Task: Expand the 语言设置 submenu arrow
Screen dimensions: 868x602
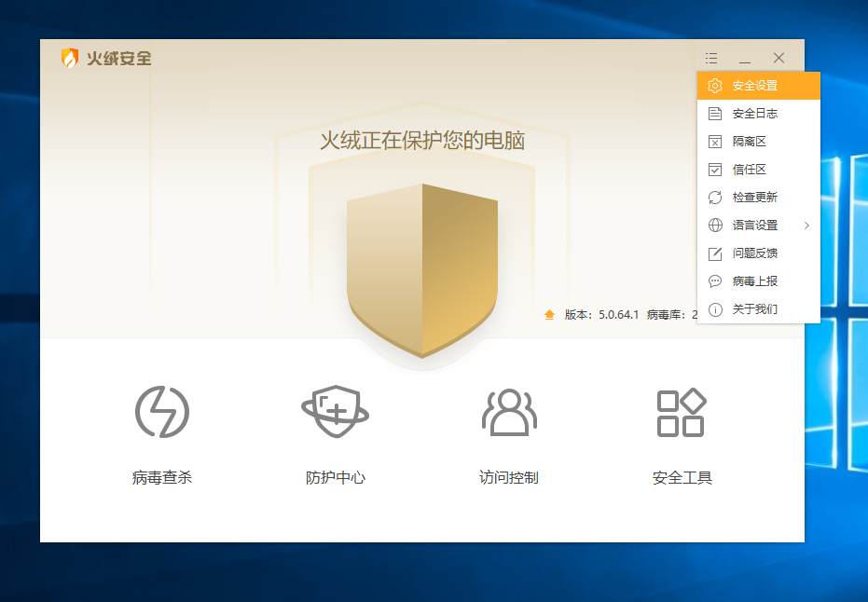Action: click(806, 226)
